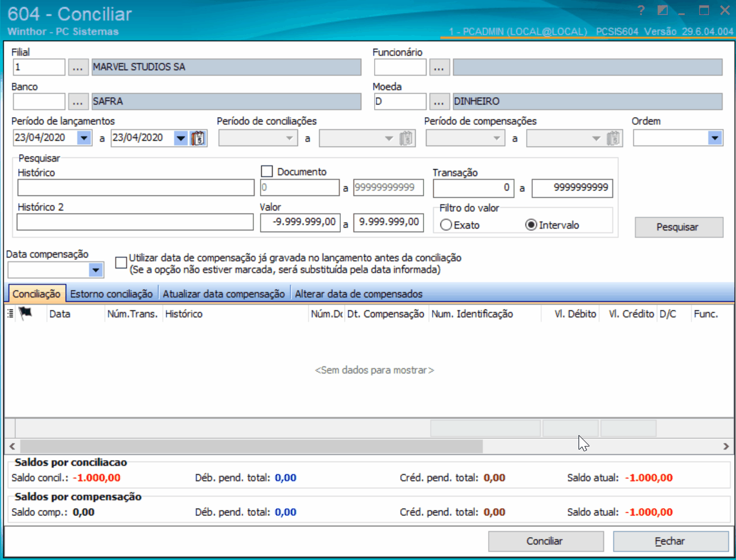The height and width of the screenshot is (560, 736).
Task: Open grid column chooser icon
Action: coord(10,313)
